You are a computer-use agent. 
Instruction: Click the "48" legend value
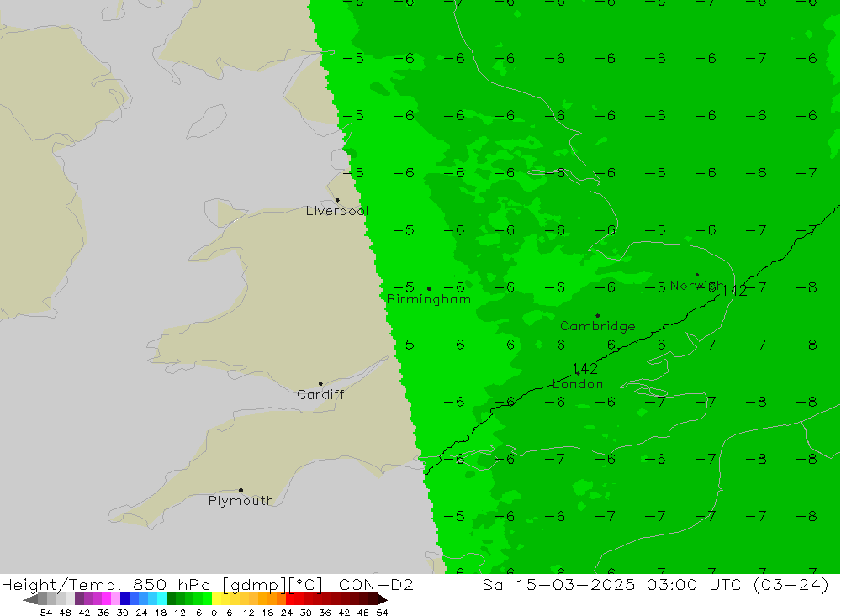[x=363, y=613]
